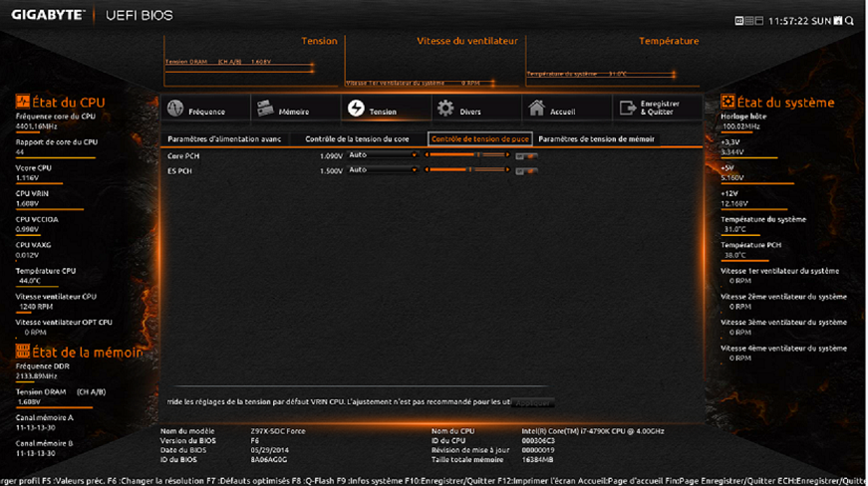Open the Mémoire tab with RAM icon
Viewport: 868px width, 486px height.
(x=296, y=108)
